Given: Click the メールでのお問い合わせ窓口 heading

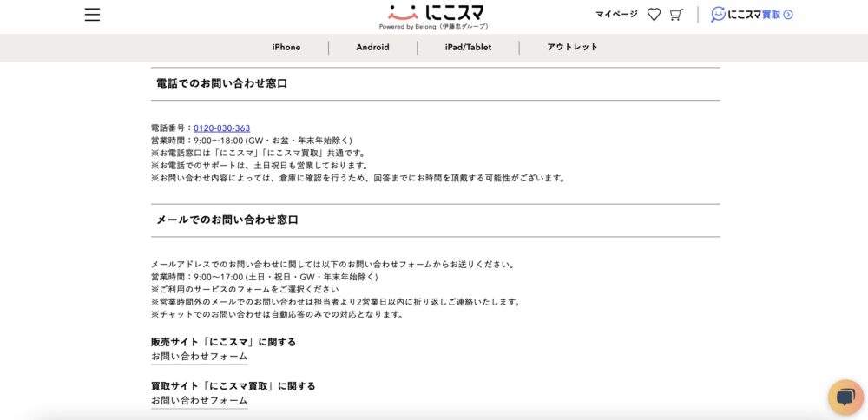Looking at the screenshot, I should coord(227,220).
